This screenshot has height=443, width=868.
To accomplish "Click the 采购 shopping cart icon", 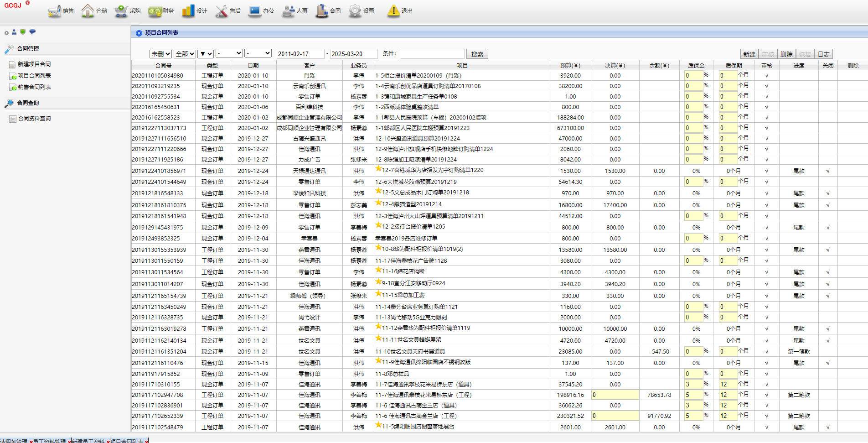I will click(121, 11).
